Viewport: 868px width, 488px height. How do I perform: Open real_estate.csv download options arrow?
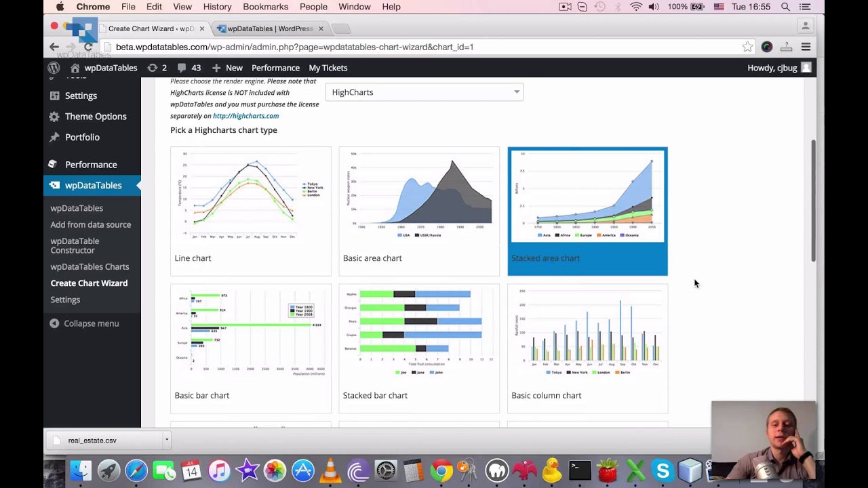166,440
